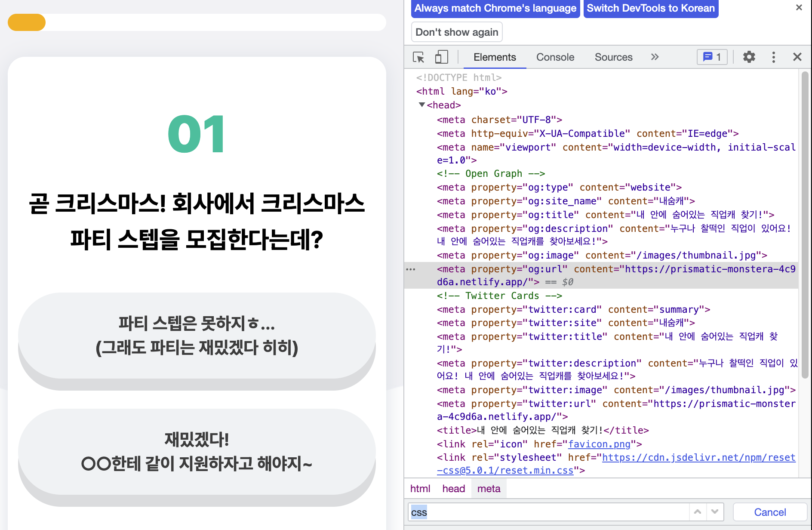This screenshot has height=530, width=812.
Task: Switch to the Console tab
Action: point(555,57)
